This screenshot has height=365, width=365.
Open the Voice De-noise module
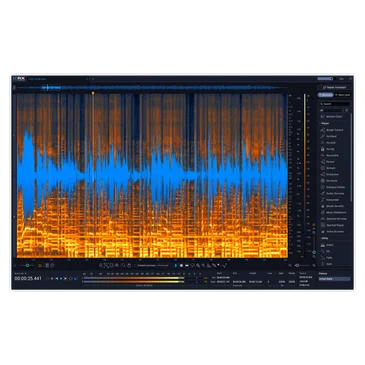[334, 231]
